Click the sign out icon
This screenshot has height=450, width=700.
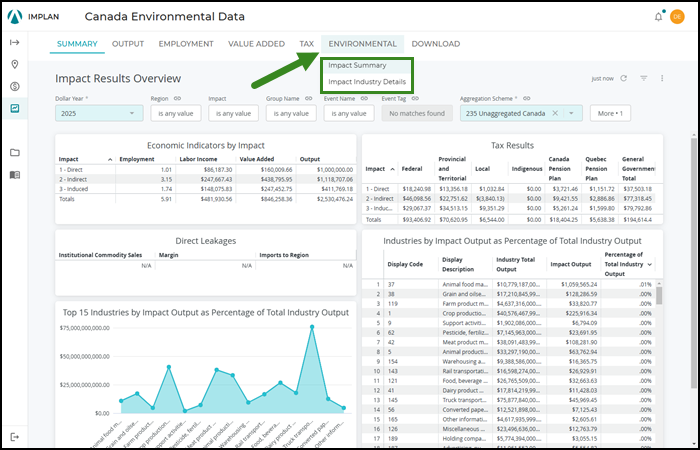pos(15,436)
